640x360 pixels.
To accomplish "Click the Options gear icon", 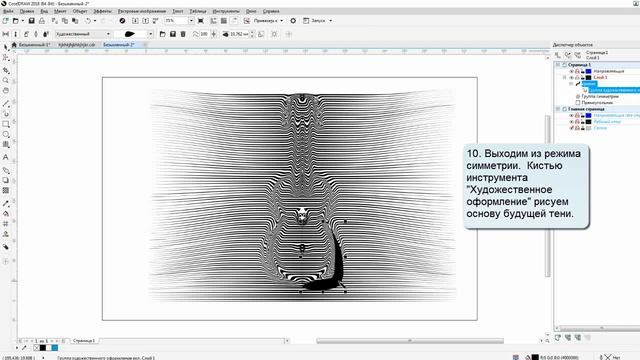I will [x=293, y=20].
